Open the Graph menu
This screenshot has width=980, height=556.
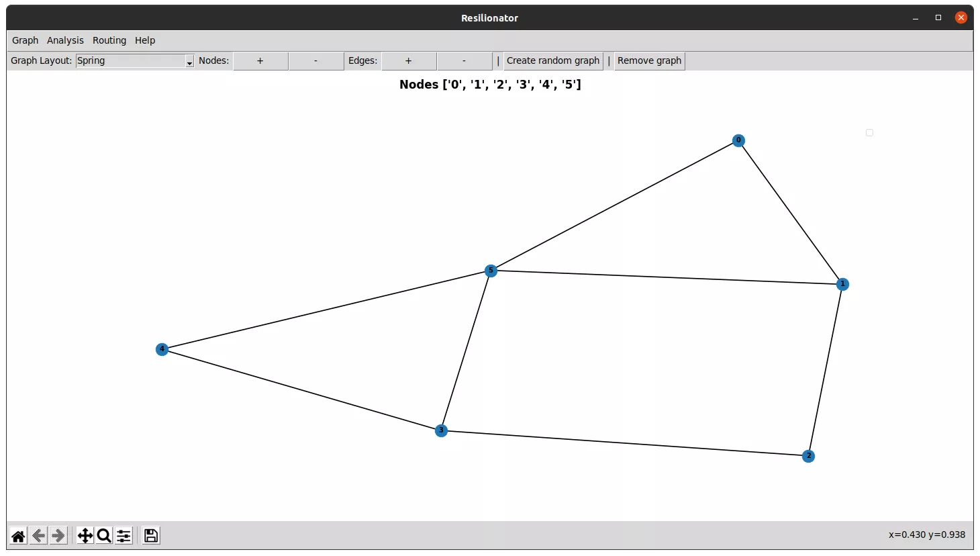pyautogui.click(x=26, y=40)
